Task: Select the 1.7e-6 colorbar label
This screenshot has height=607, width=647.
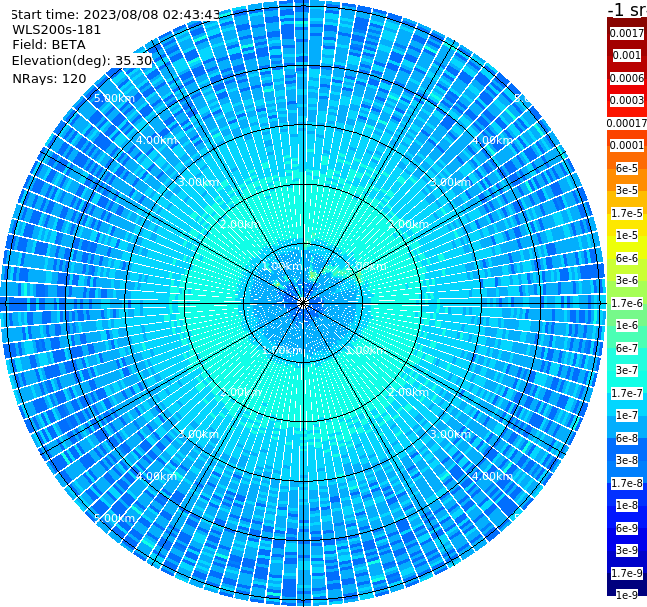Action: (x=627, y=303)
